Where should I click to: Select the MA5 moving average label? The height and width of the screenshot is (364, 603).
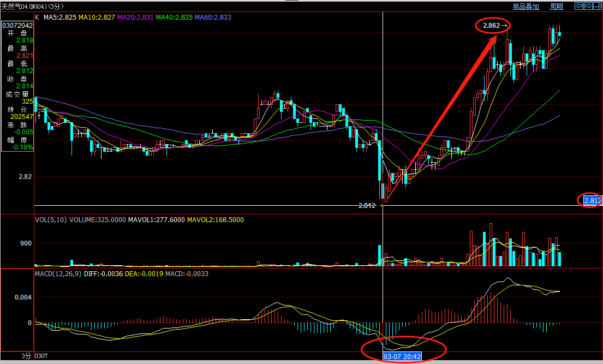click(60, 17)
